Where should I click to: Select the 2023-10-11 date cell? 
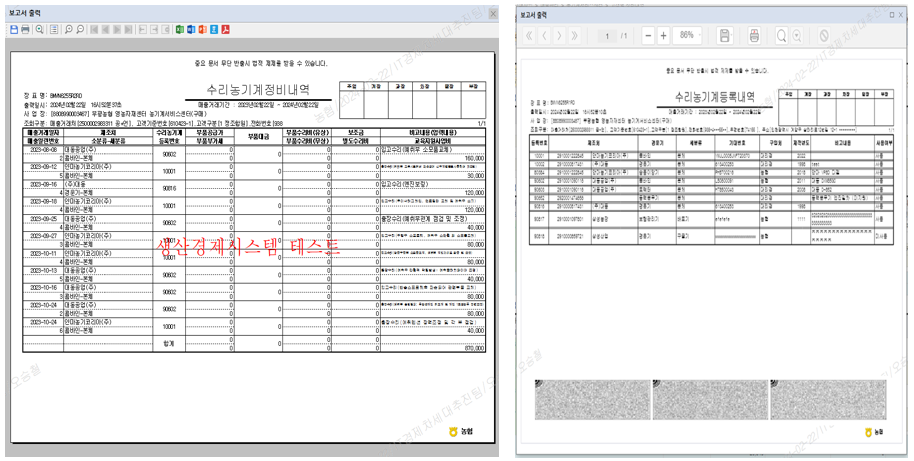tap(43, 253)
